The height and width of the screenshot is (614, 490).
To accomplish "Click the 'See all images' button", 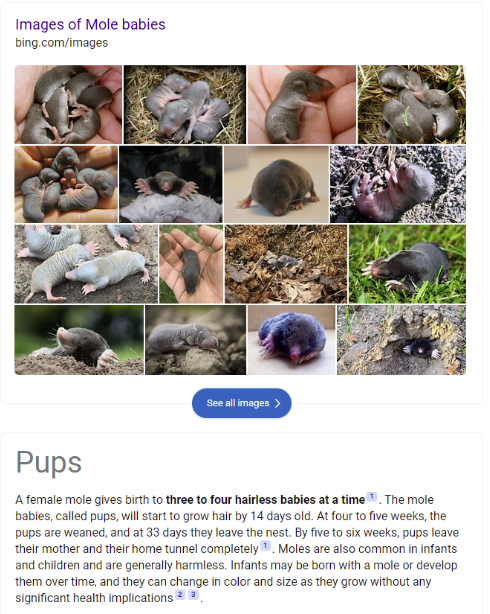I will tap(242, 403).
